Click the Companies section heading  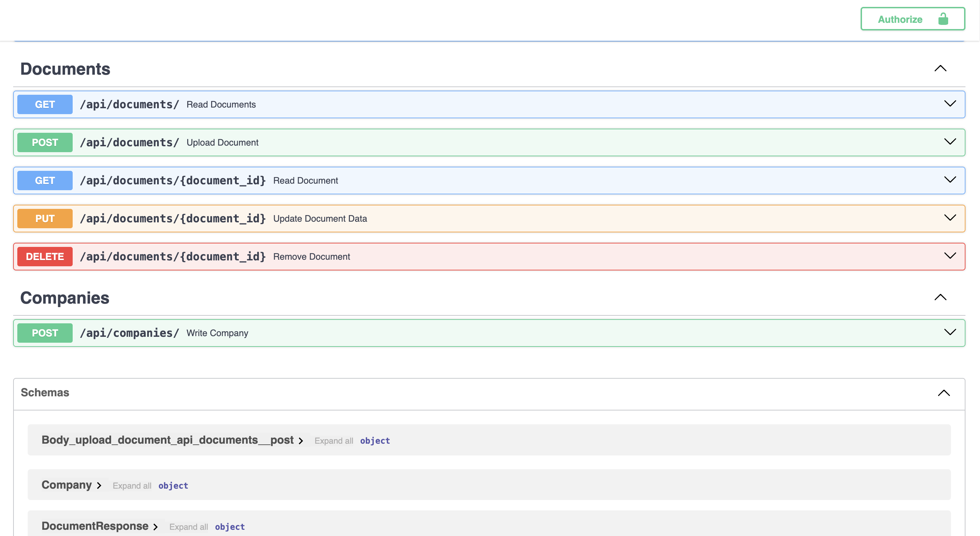65,298
